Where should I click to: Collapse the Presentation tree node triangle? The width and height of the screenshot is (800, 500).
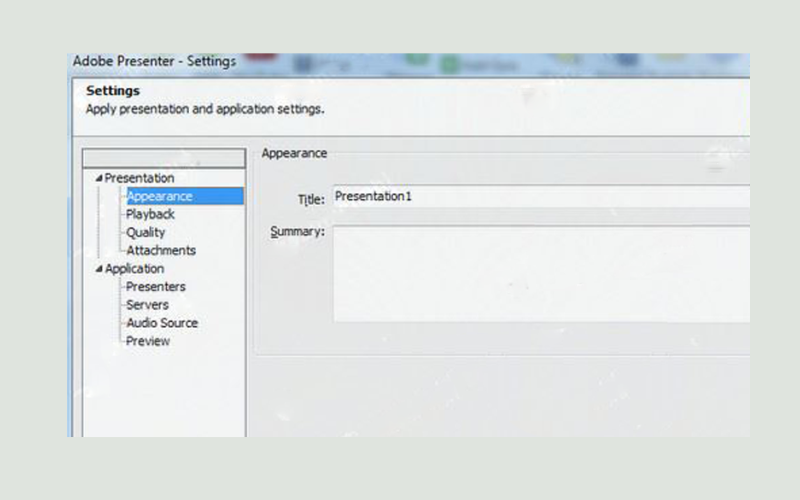pyautogui.click(x=99, y=178)
